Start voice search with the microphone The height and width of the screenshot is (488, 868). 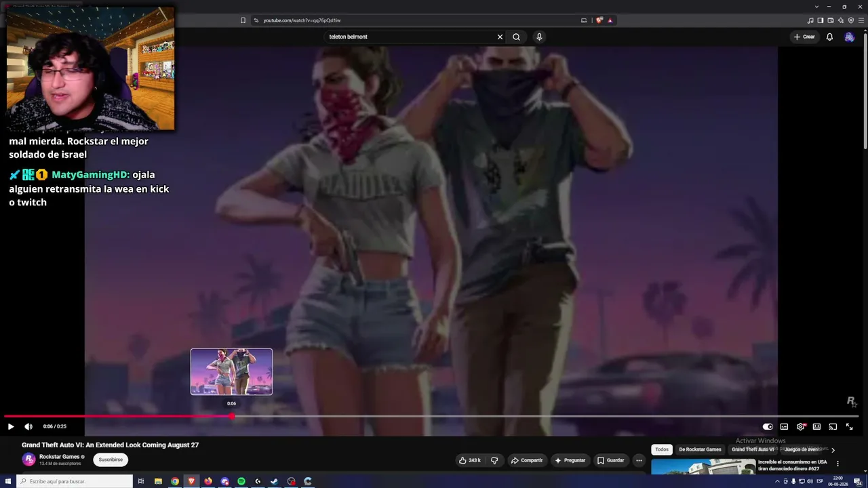pyautogui.click(x=539, y=37)
